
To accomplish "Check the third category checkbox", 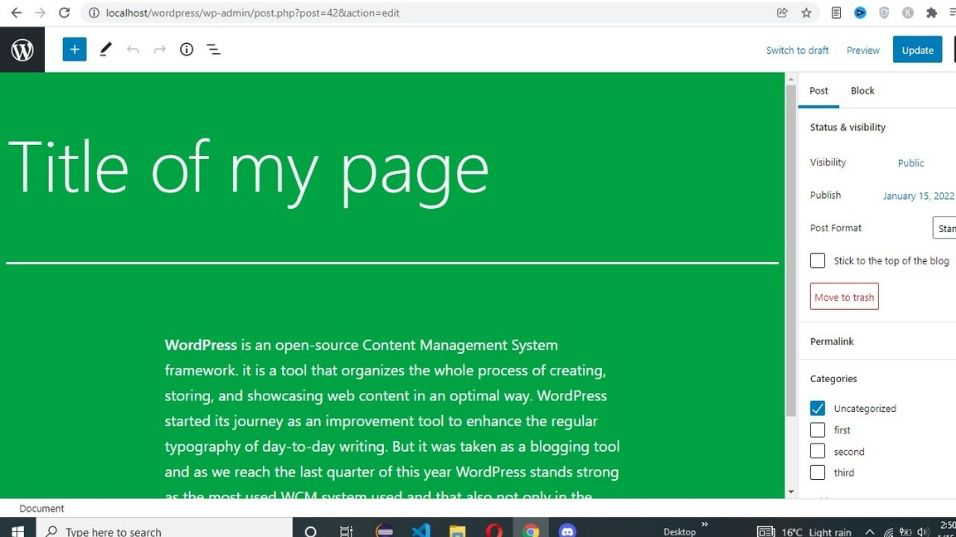I will [x=817, y=472].
